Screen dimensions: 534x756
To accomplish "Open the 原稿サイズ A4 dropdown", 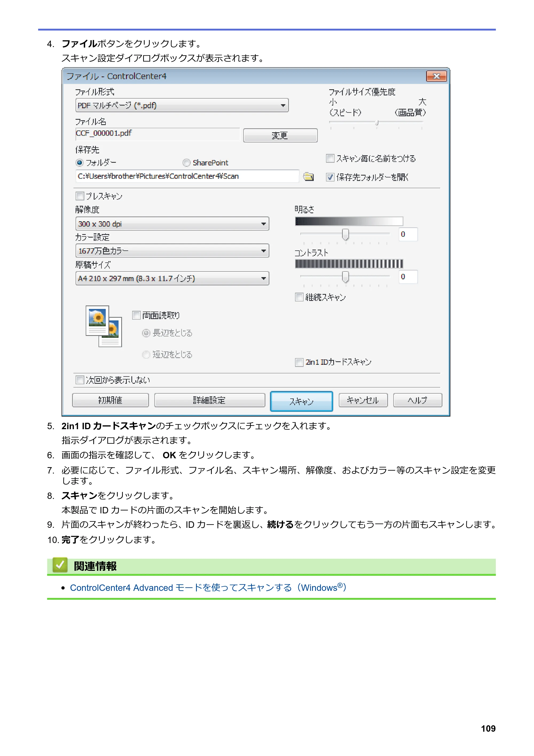I will pyautogui.click(x=172, y=278).
